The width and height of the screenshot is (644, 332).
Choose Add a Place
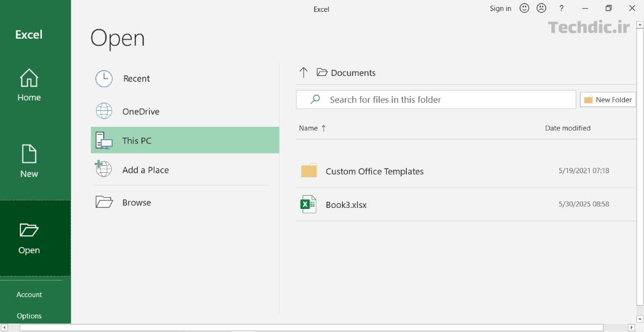pos(185,170)
